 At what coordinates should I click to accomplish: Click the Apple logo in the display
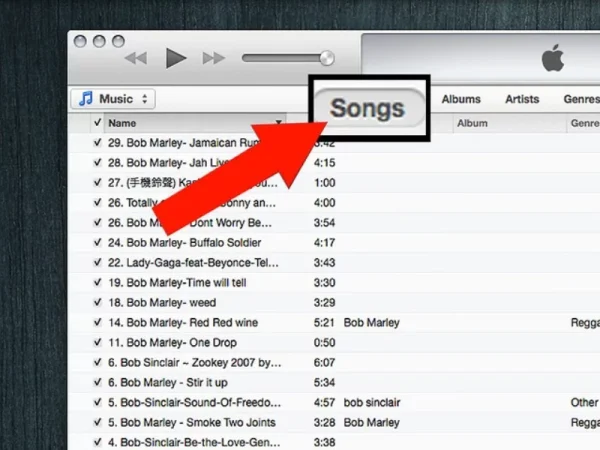point(553,58)
